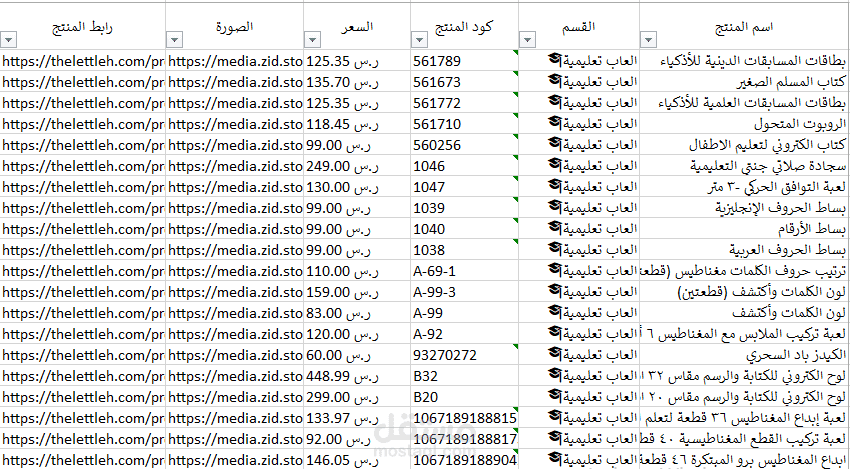Select the الصورة header cell

[x=235, y=27]
